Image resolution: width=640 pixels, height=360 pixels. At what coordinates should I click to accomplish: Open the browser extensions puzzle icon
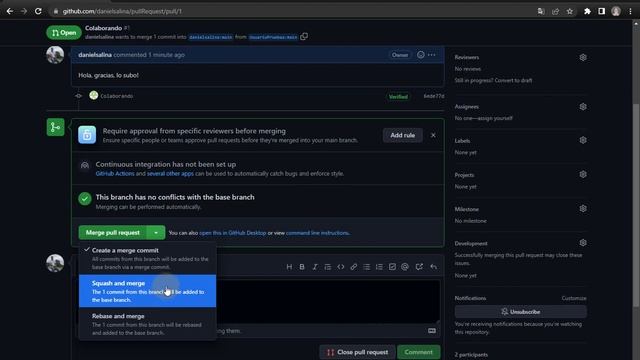click(587, 11)
